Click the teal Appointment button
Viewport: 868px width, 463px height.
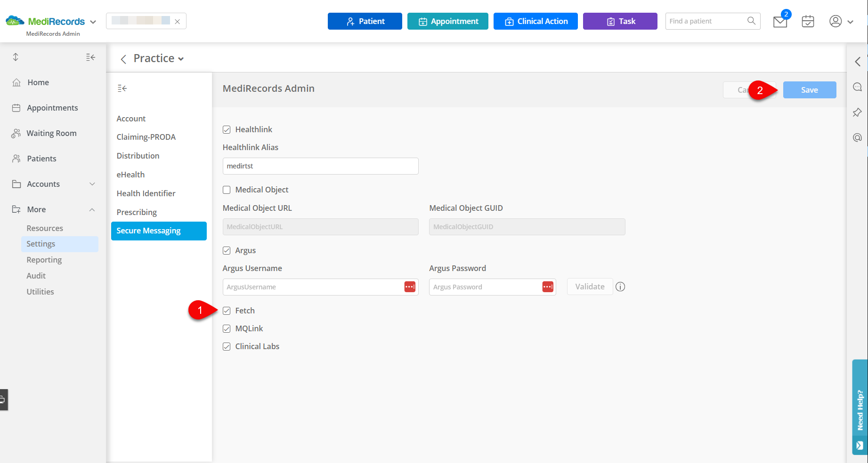[448, 21]
